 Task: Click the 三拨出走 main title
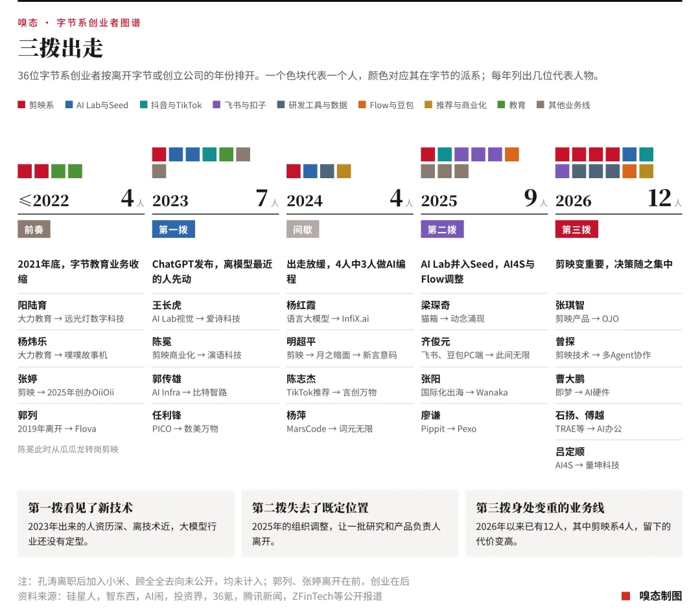click(61, 48)
